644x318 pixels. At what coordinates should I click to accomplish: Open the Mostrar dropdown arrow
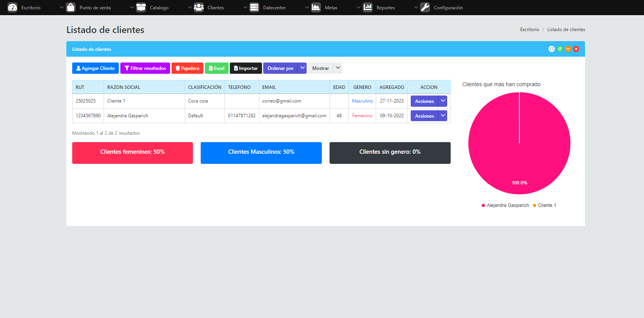338,68
